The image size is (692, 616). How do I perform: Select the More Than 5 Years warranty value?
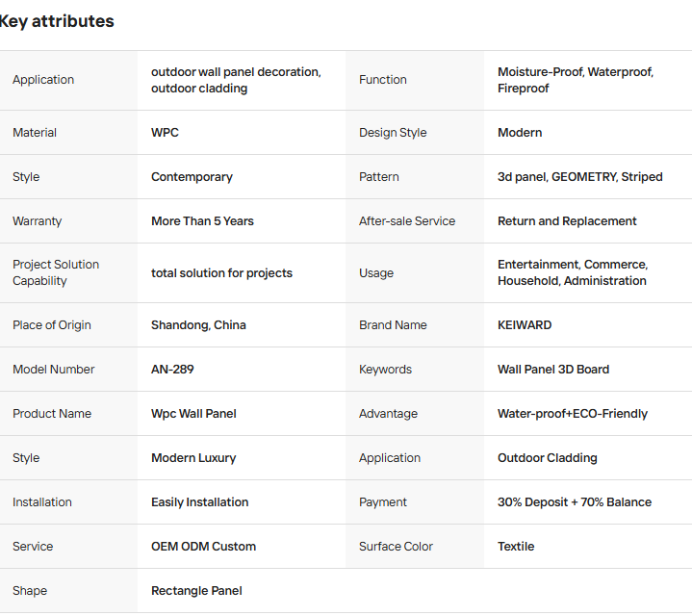202,221
